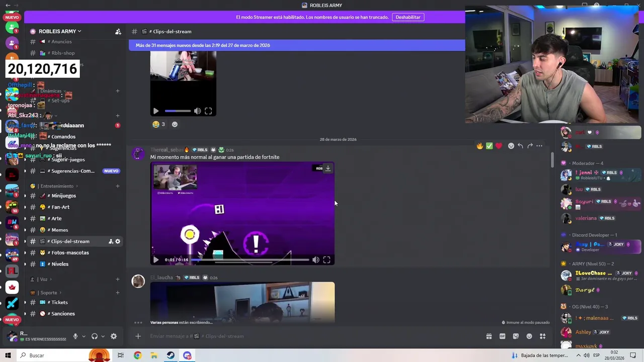Screen dimensions: 644x362
Task: Expand the Voz category
Action: [x=44, y=280]
